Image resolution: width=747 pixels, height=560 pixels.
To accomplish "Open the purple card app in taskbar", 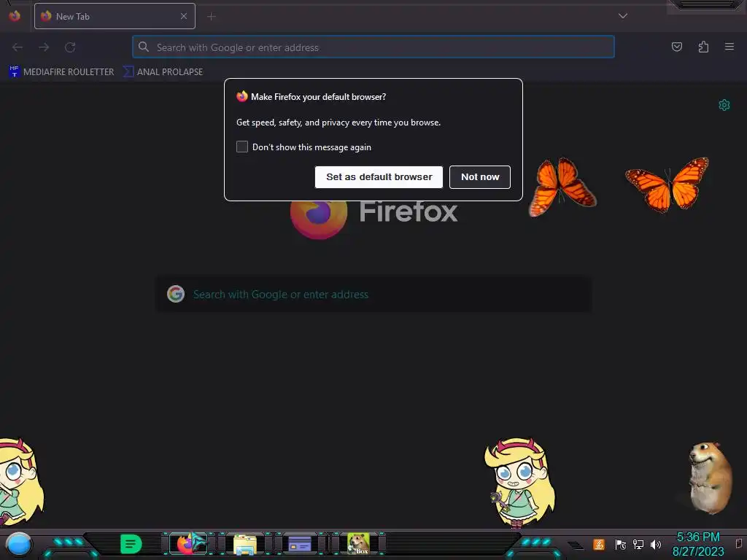I will tap(300, 544).
